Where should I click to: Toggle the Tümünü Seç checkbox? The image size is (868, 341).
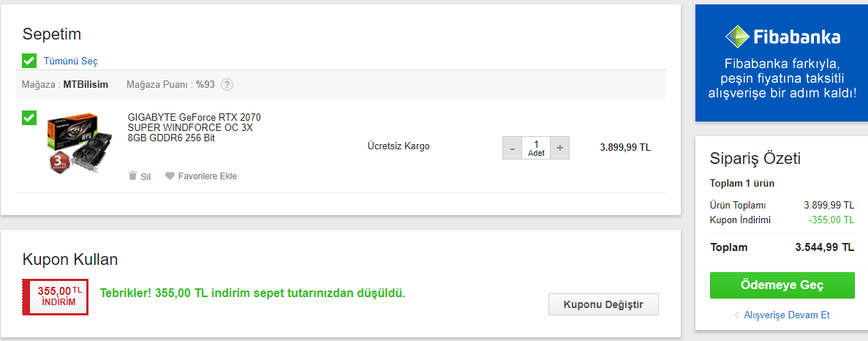(29, 61)
